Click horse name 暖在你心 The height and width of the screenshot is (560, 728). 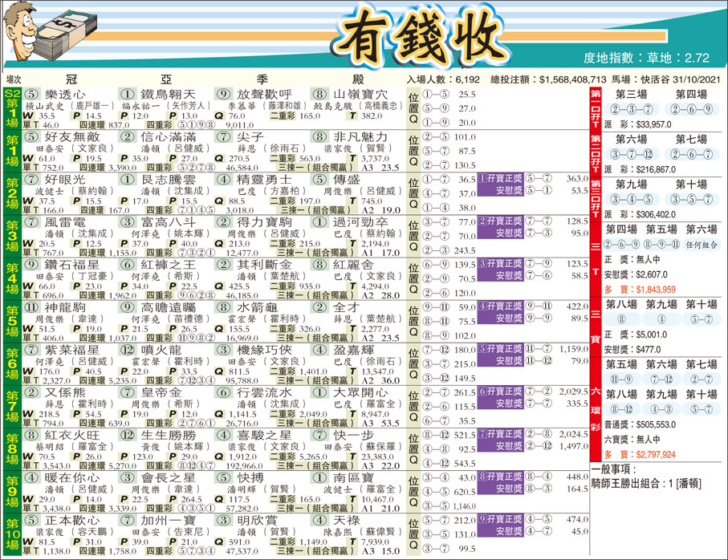pyautogui.click(x=72, y=478)
